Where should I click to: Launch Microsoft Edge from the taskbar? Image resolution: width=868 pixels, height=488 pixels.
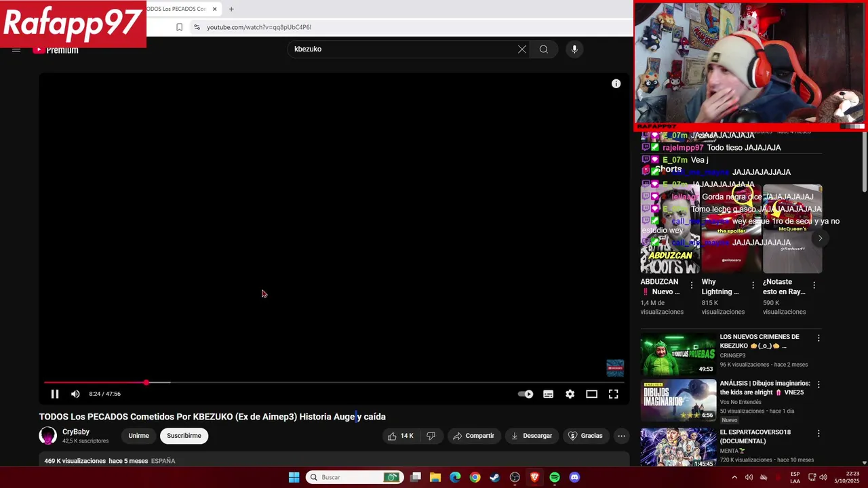tap(455, 477)
